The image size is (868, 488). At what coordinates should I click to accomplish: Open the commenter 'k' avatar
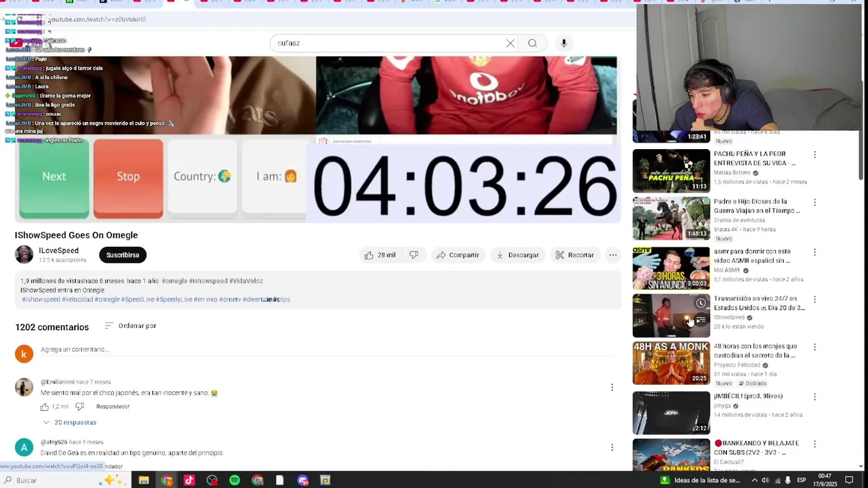(24, 354)
